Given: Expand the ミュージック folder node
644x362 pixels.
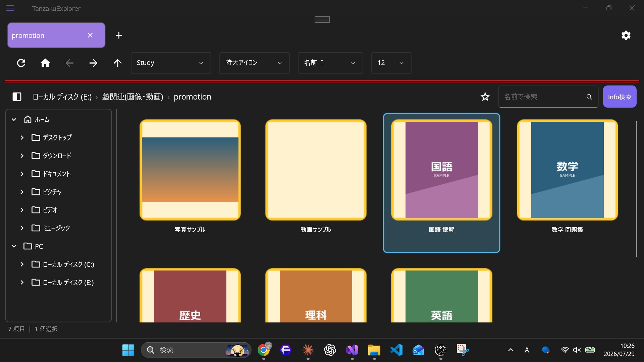Looking at the screenshot, I should [22, 228].
